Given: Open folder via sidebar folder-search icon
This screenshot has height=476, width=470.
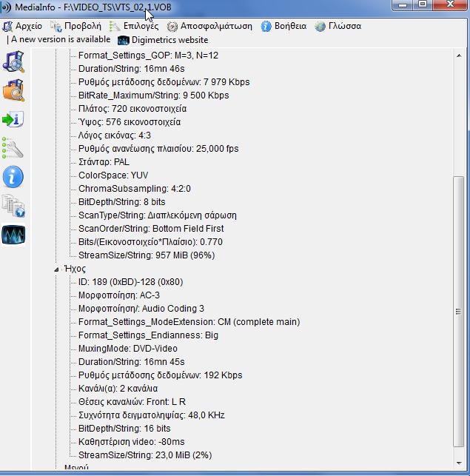Looking at the screenshot, I should pos(13,90).
